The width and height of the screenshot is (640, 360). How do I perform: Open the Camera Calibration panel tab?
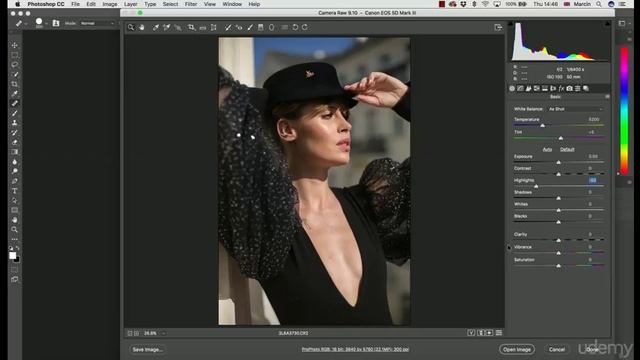pos(569,88)
